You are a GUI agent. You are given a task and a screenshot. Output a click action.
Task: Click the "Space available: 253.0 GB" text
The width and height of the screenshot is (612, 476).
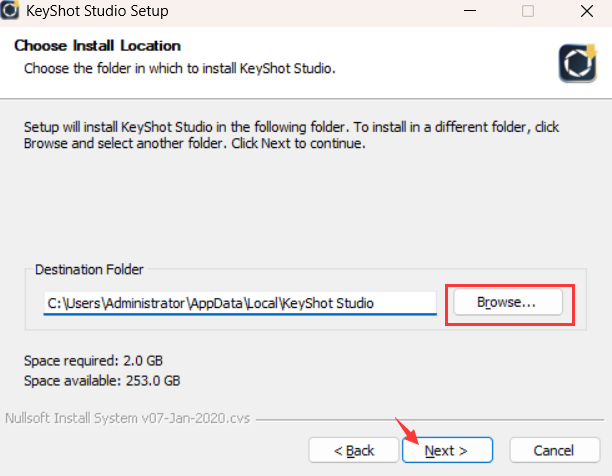point(101,380)
